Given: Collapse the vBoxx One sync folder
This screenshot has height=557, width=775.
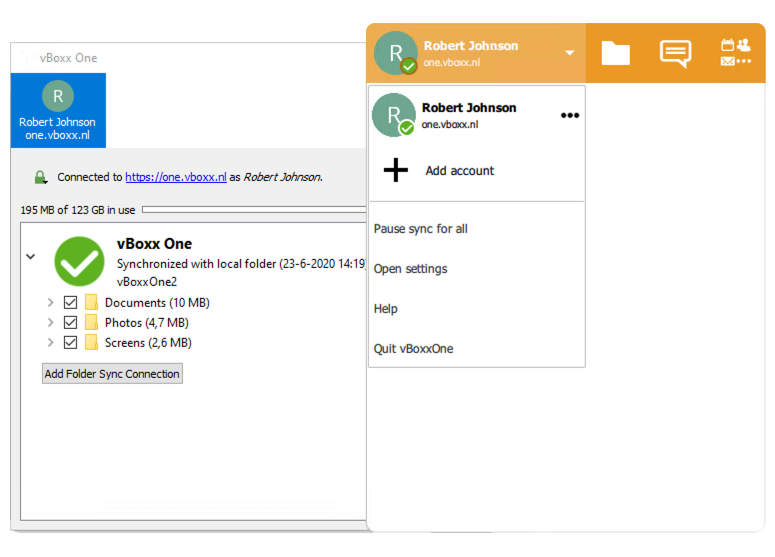Looking at the screenshot, I should (x=31, y=257).
